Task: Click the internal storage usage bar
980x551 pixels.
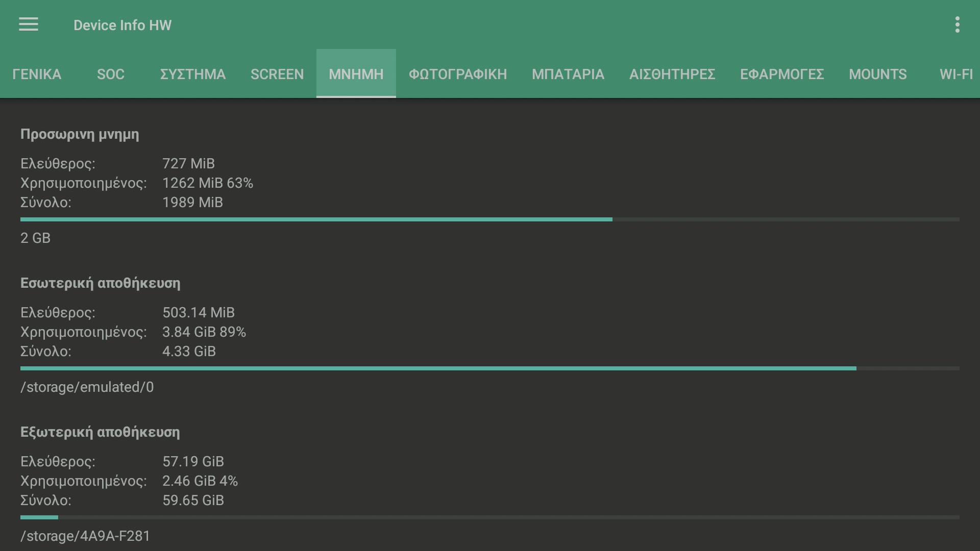Action: (x=490, y=368)
